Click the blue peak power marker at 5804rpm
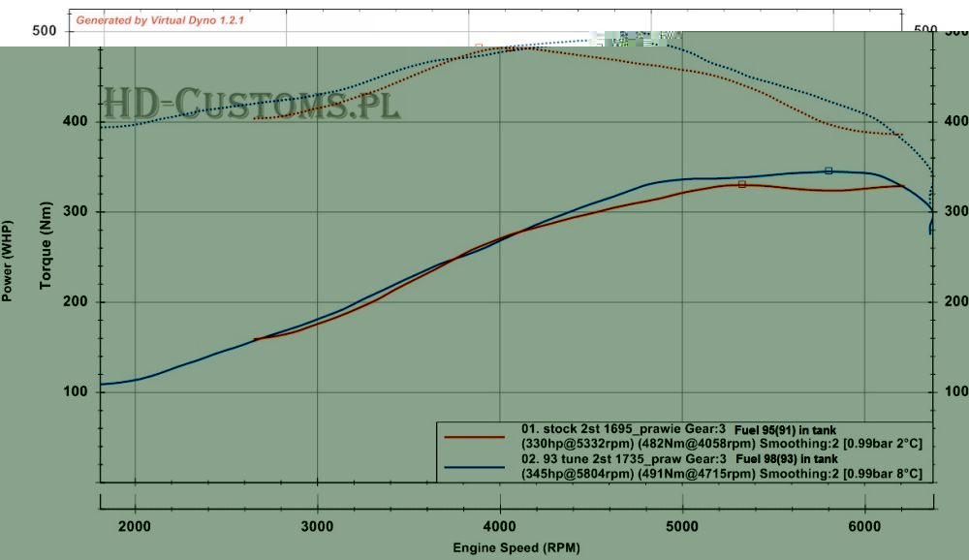969x560 pixels. (828, 171)
